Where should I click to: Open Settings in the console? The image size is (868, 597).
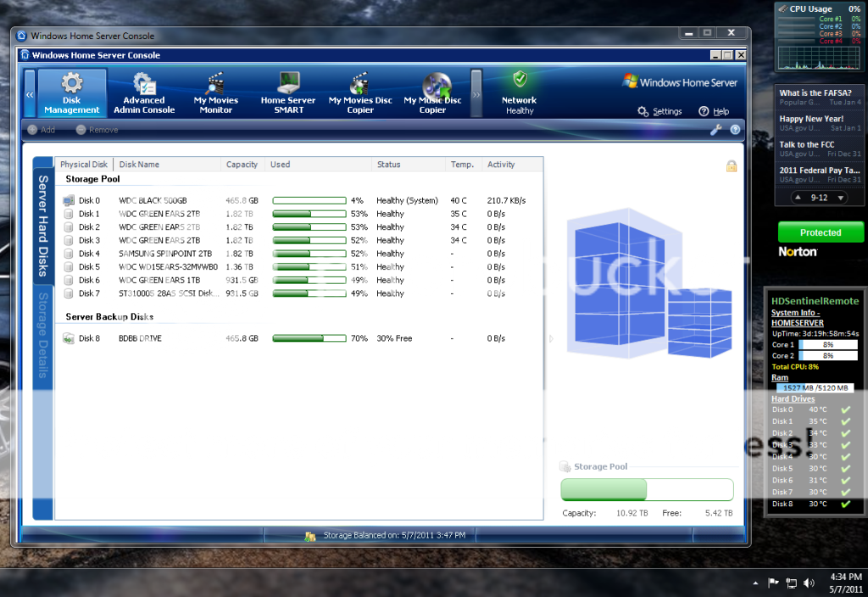pos(660,112)
